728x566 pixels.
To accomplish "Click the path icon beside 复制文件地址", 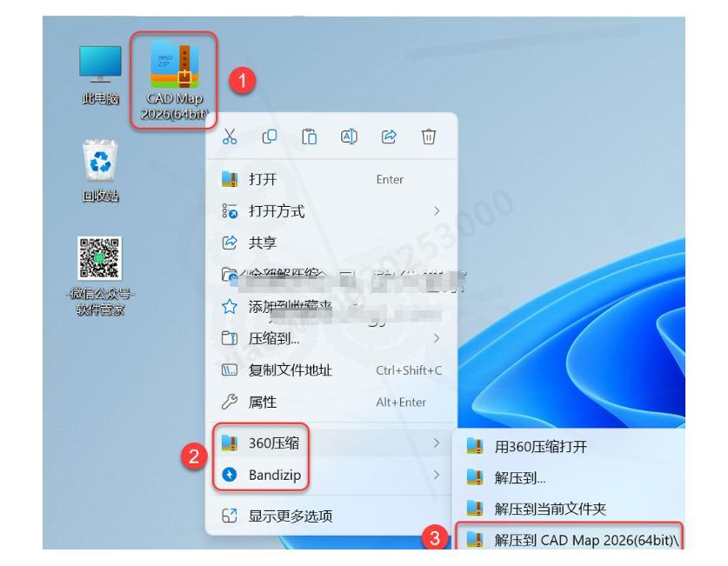I will coord(230,370).
